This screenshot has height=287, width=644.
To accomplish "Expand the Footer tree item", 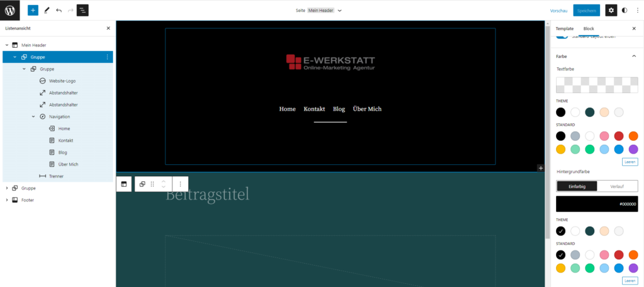I will (6, 200).
